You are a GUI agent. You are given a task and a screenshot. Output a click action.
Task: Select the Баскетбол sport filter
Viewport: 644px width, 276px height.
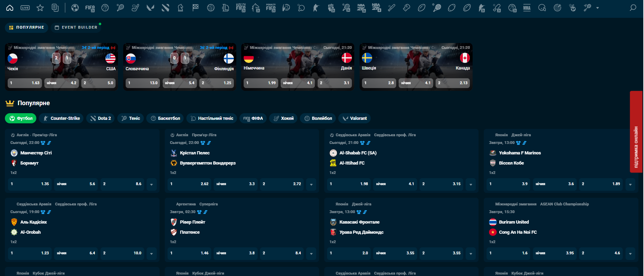(165, 118)
